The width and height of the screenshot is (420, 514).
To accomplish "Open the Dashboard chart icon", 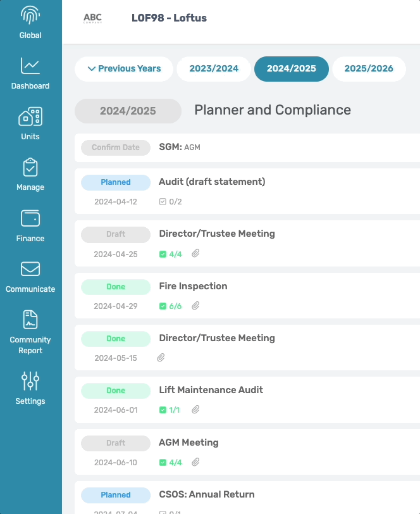I will (x=30, y=66).
